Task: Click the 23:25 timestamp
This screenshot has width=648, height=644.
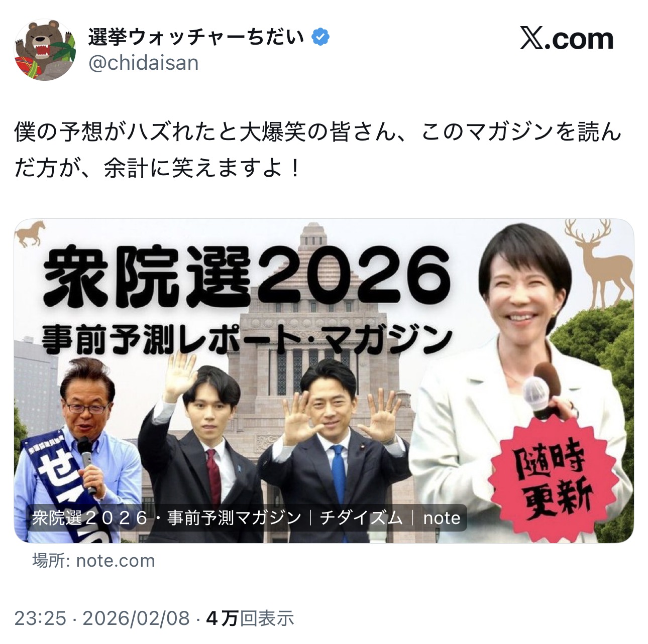Action: coord(40,618)
